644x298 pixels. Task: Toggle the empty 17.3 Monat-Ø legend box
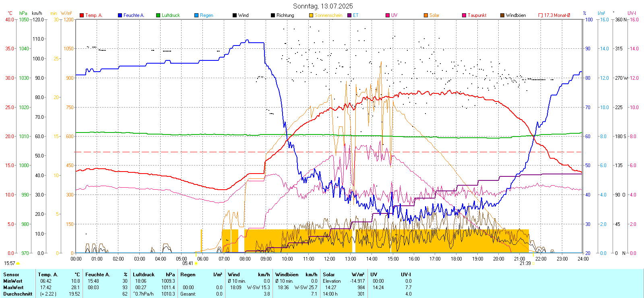tap(541, 15)
